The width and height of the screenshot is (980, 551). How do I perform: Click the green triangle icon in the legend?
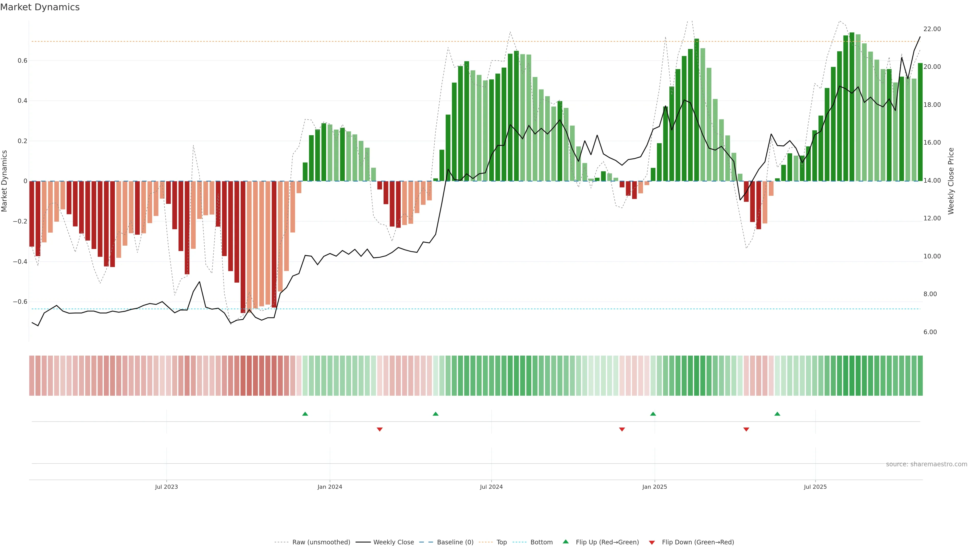pos(566,542)
